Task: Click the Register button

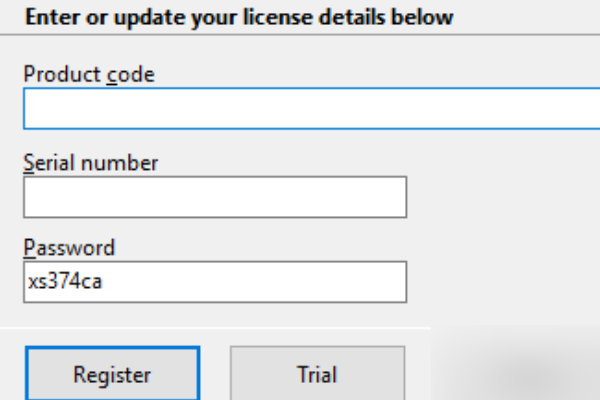Action: [x=112, y=375]
